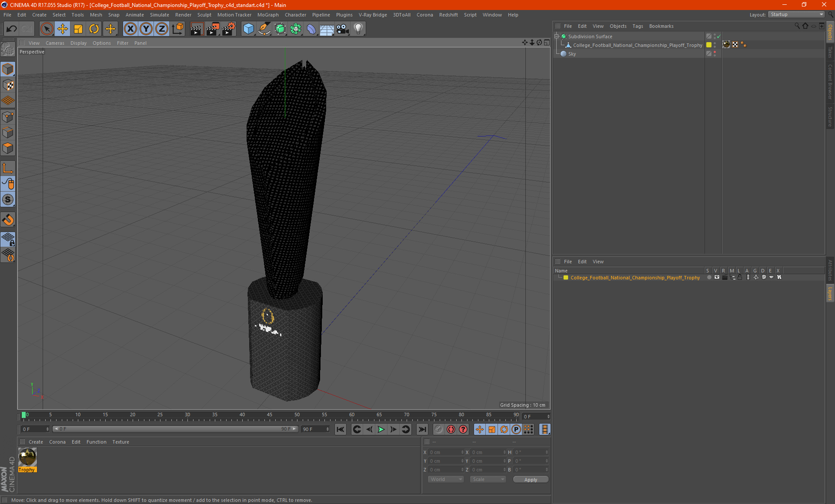Open the MoGraph menu
The width and height of the screenshot is (835, 504).
click(268, 15)
